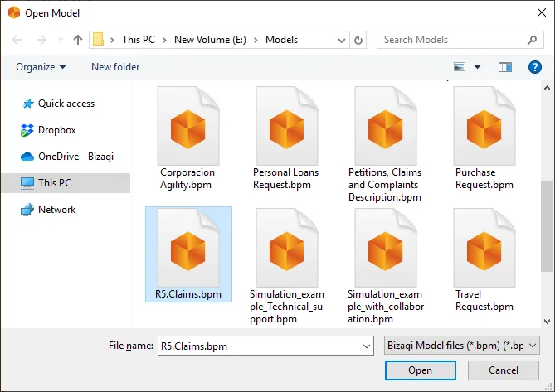The width and height of the screenshot is (555, 392).
Task: Select the Personal Loans Request.bpm file icon
Action: pyautogui.click(x=287, y=126)
